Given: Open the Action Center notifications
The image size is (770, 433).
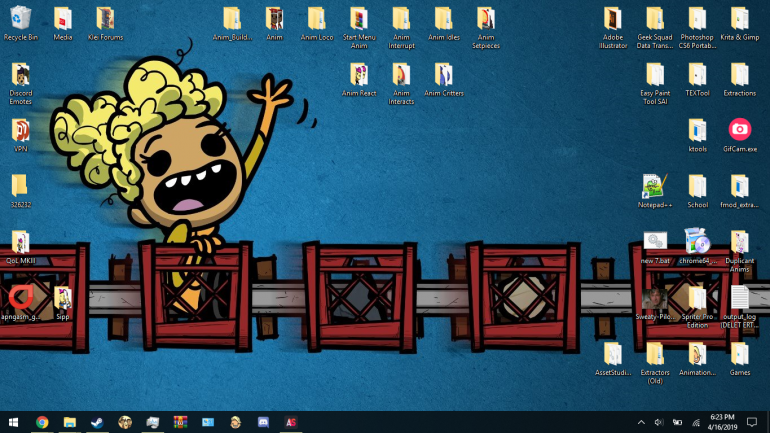Looking at the screenshot, I should pos(754,422).
